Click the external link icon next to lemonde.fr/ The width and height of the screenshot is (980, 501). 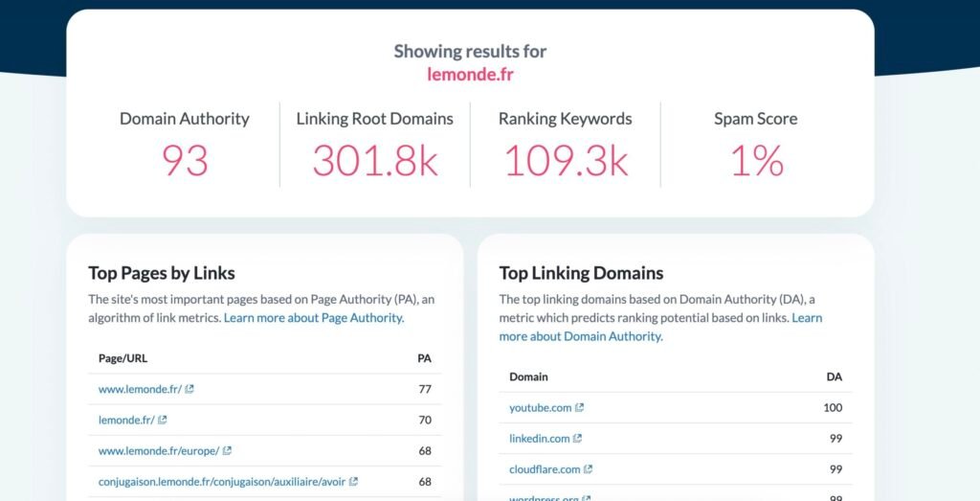pyautogui.click(x=163, y=420)
